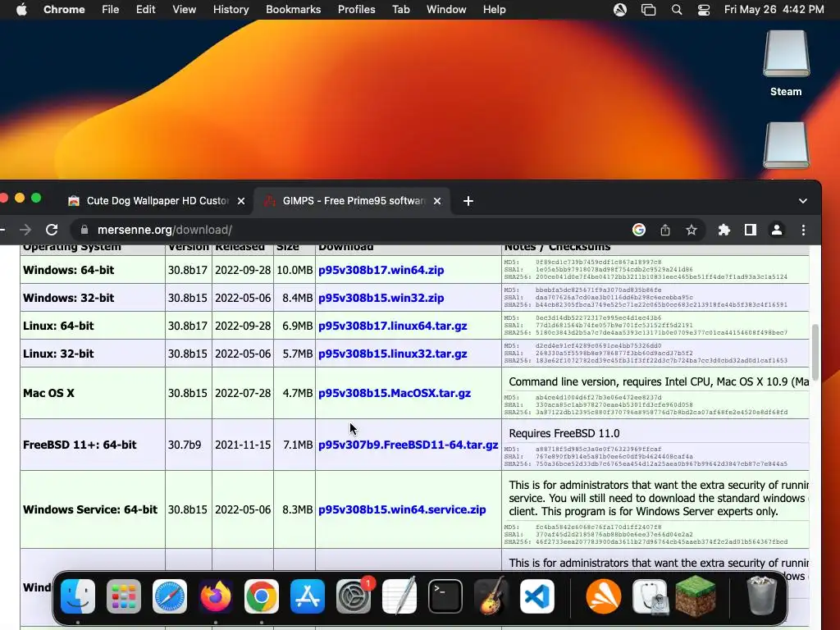Click the date and time in menu bar

click(x=774, y=10)
